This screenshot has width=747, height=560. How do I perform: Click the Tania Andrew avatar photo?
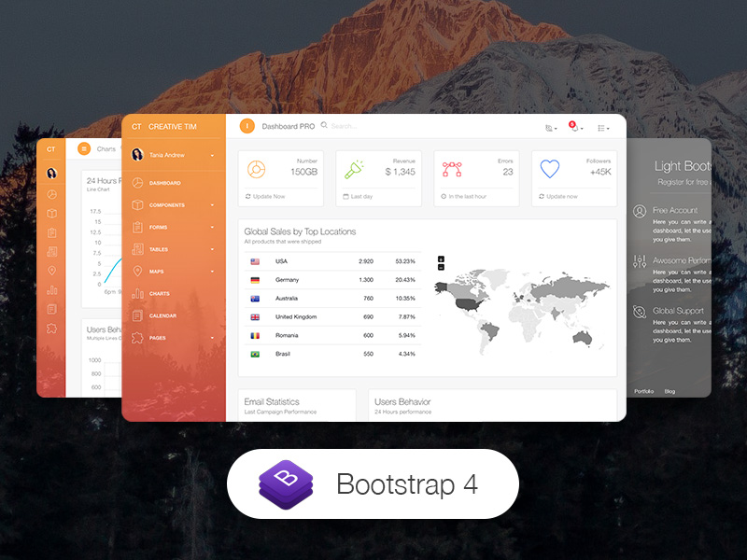[x=137, y=152]
